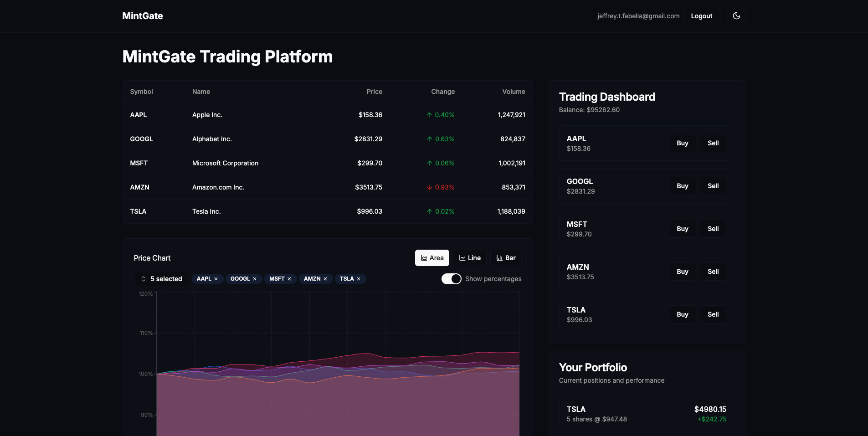
Task: Switch the Show percentages toggle off
Action: click(452, 279)
